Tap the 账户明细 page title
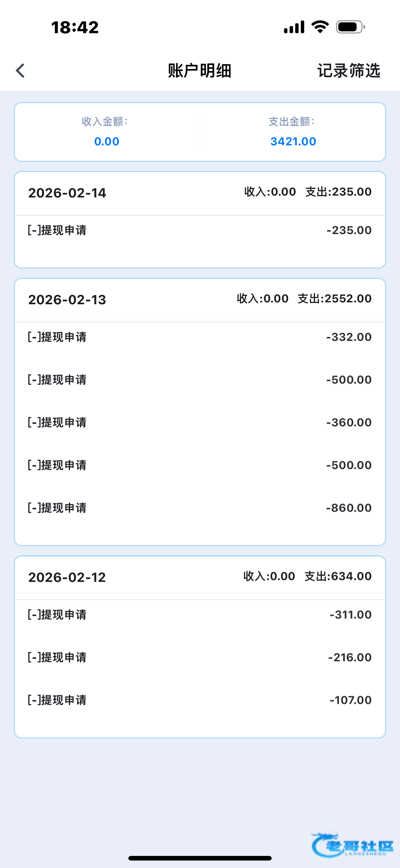The image size is (400, 868). (200, 71)
